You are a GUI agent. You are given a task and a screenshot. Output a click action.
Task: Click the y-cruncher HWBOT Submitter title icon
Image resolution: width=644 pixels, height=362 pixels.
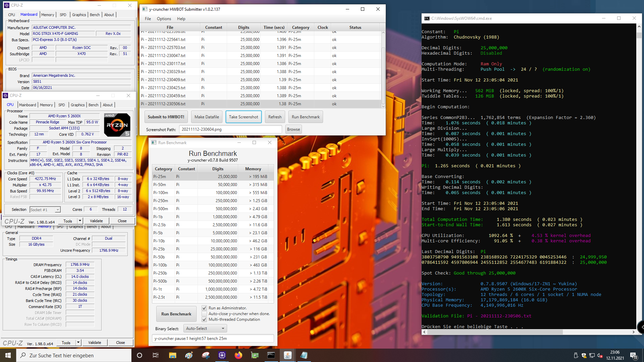(x=144, y=9)
